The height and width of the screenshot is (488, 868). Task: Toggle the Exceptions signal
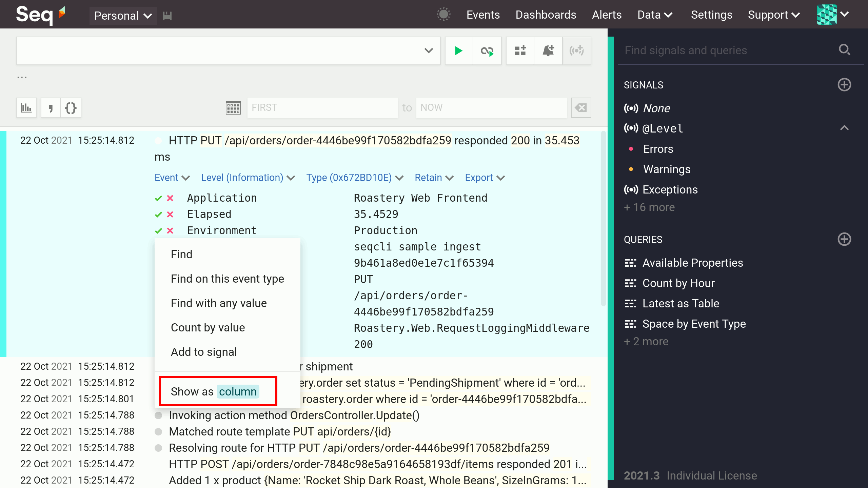click(660, 189)
